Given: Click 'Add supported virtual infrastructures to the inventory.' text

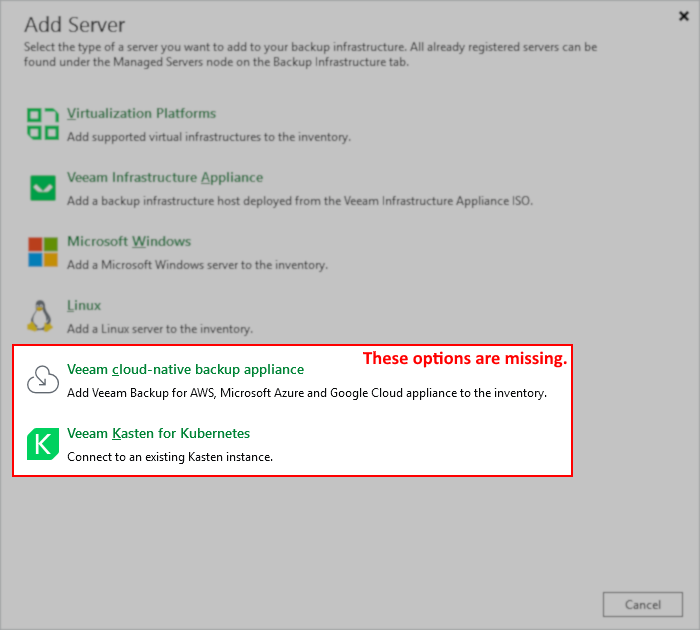Looking at the screenshot, I should click(209, 137).
